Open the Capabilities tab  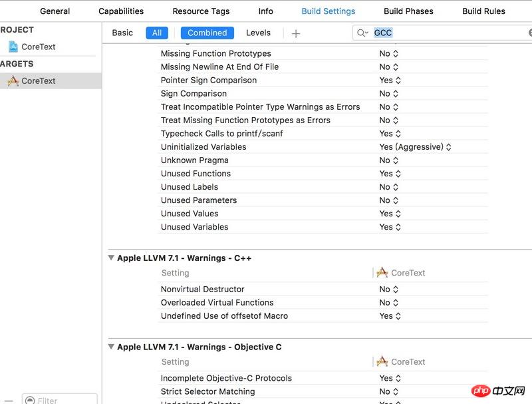coord(121,11)
